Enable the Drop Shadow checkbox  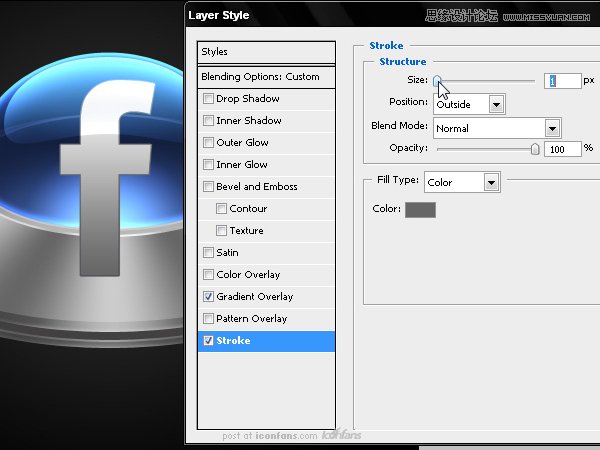208,98
